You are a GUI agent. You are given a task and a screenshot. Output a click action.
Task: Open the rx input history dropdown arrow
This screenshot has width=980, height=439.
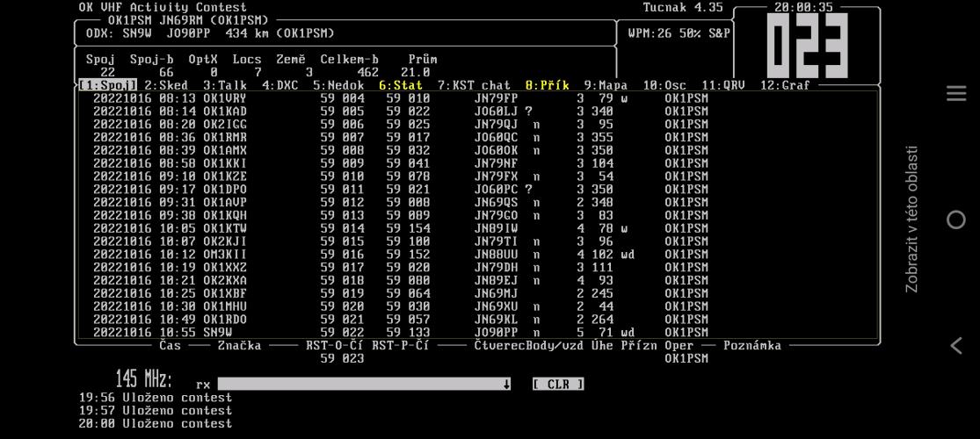tap(507, 385)
